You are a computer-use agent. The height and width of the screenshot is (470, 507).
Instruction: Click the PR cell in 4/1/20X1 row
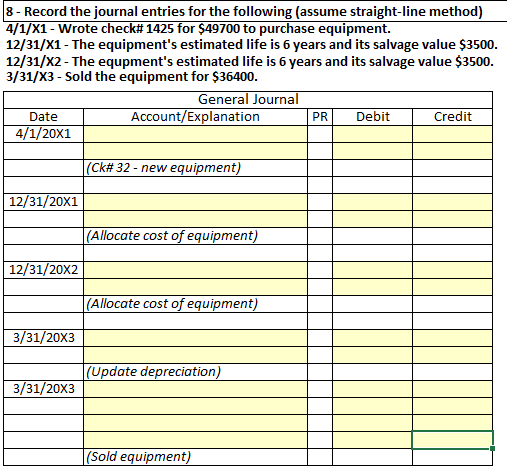(320, 134)
